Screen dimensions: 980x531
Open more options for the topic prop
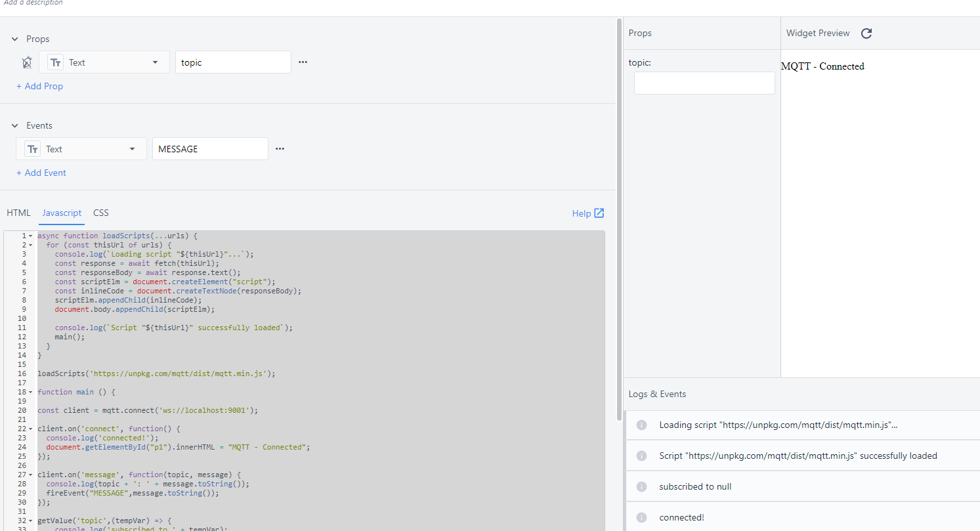(x=303, y=62)
